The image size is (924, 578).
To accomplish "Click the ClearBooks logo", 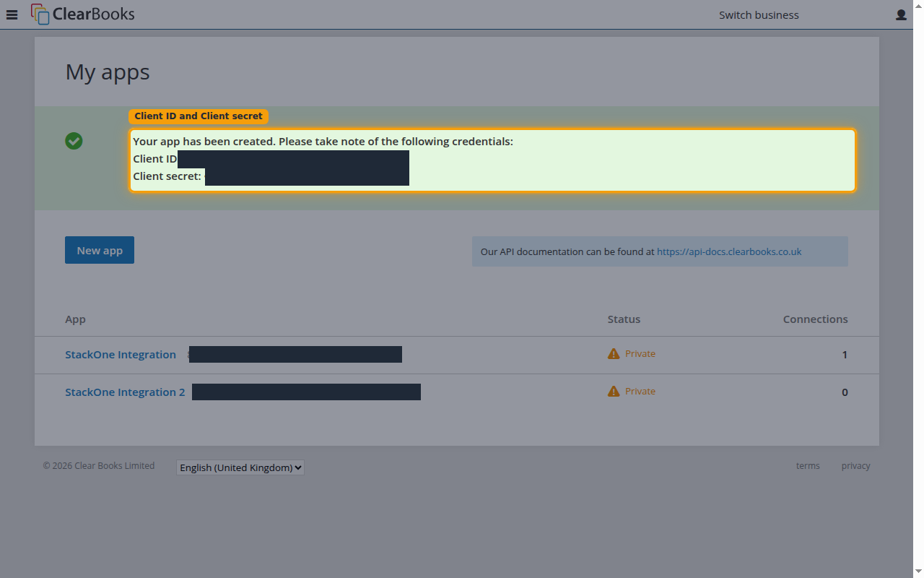I will click(82, 14).
